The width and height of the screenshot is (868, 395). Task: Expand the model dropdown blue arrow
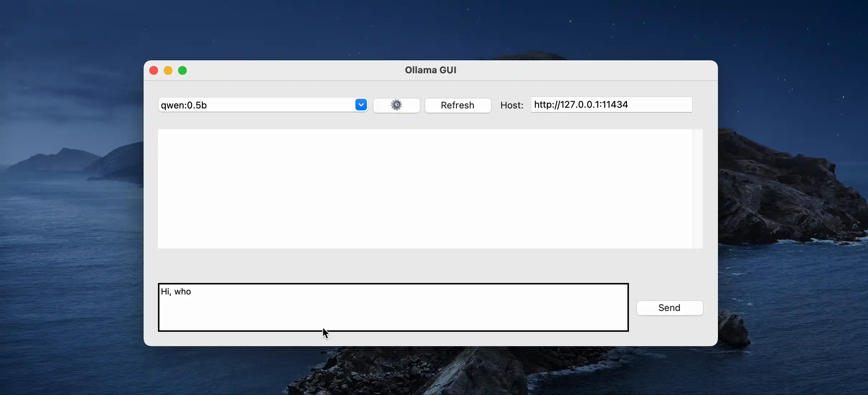361,105
